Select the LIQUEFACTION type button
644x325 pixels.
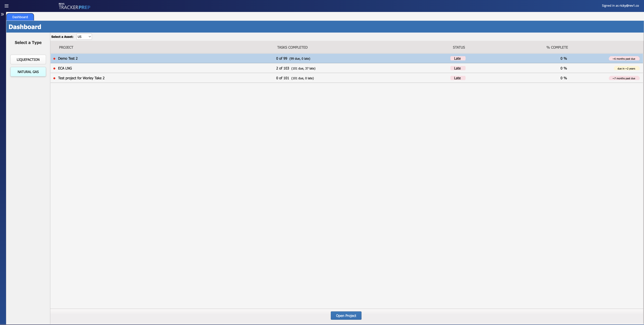pyautogui.click(x=28, y=59)
